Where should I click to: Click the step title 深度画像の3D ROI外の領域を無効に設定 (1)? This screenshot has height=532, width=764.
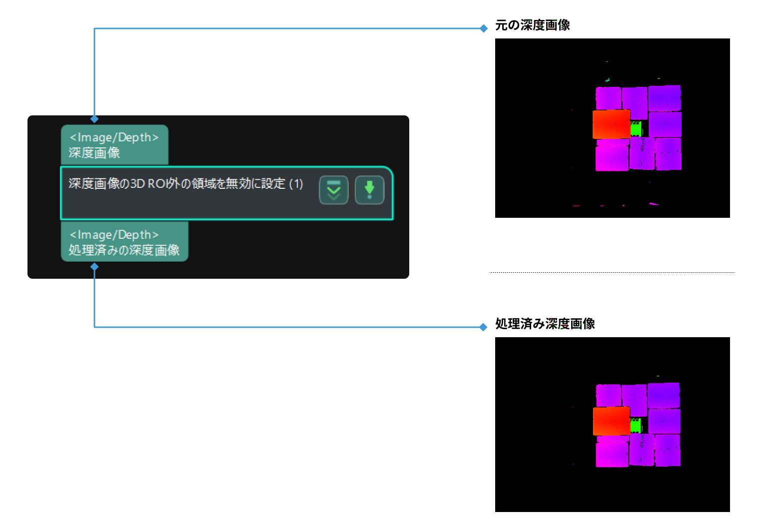(x=186, y=183)
